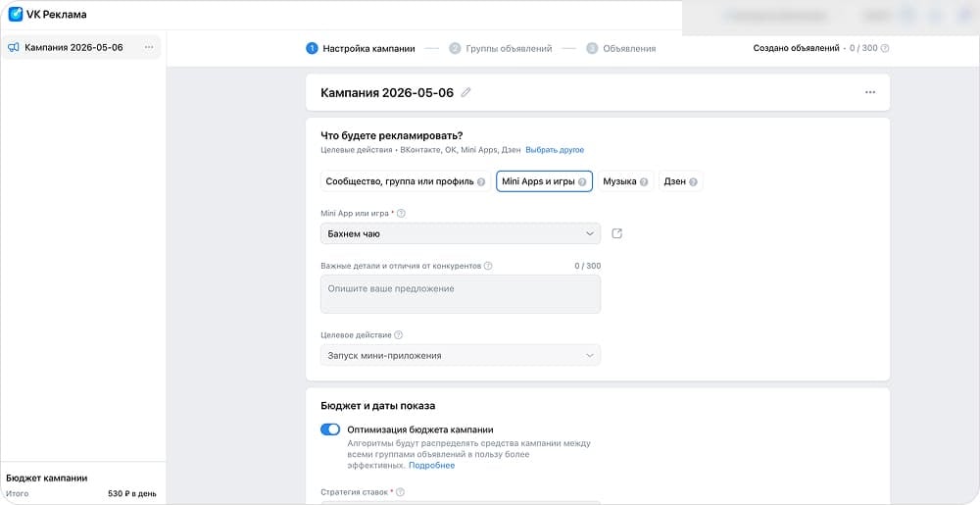Click the step 2 circle for Группы объявлений
Viewport: 980px width, 505px height.
(x=455, y=48)
